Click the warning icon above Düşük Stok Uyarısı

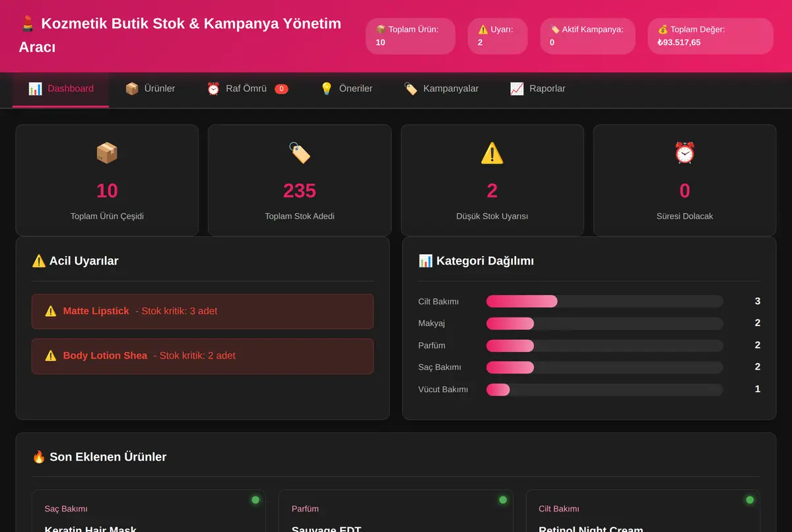click(492, 153)
